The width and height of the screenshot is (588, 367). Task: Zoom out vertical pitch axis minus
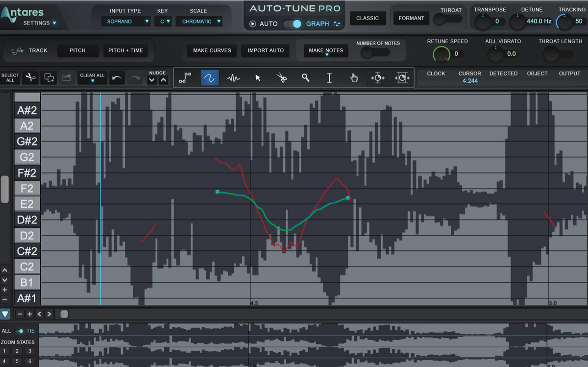coord(5,299)
